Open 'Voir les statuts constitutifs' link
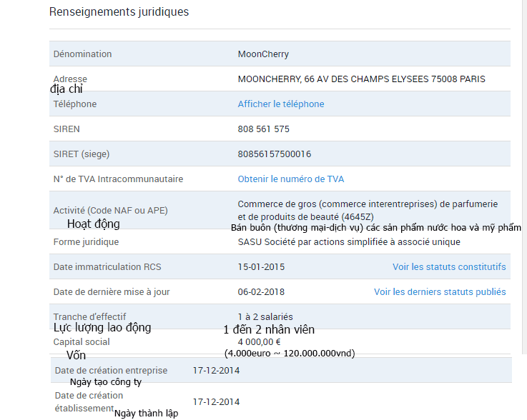527x420 pixels. [x=449, y=267]
